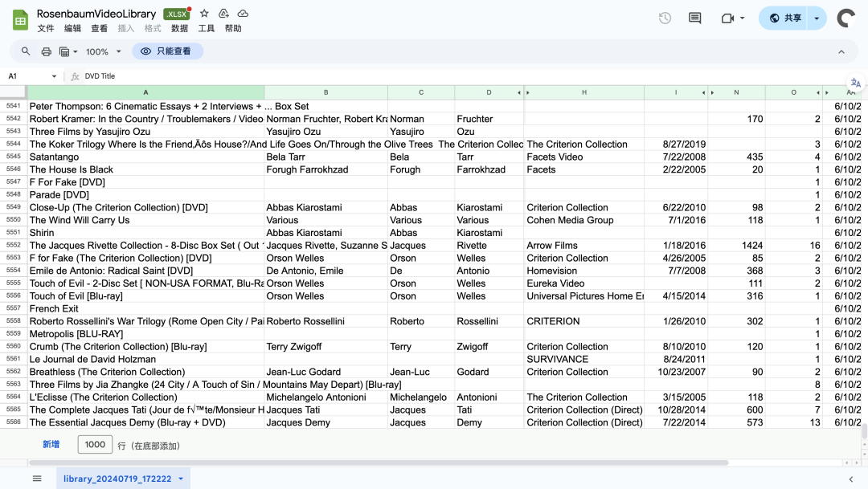Select column A header
The width and height of the screenshot is (868, 489).
click(x=145, y=93)
